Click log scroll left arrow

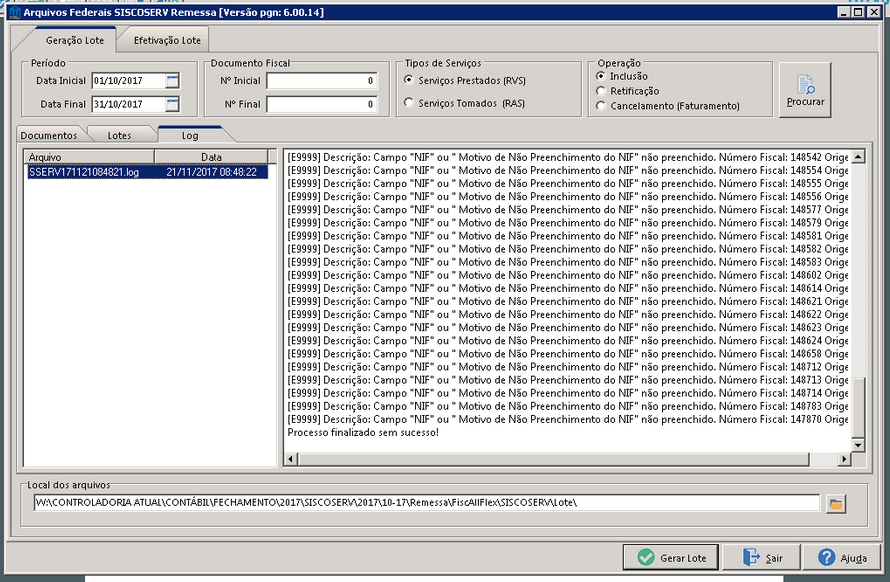[291, 459]
